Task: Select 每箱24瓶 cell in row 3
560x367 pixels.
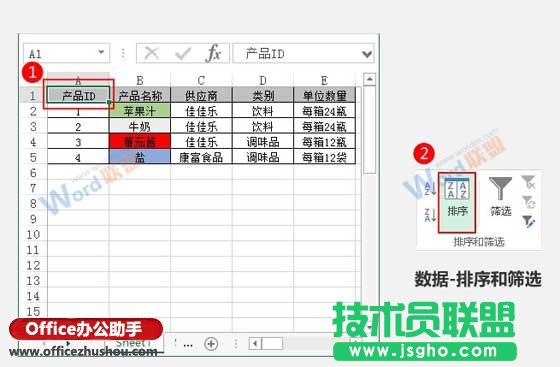Action: [324, 126]
